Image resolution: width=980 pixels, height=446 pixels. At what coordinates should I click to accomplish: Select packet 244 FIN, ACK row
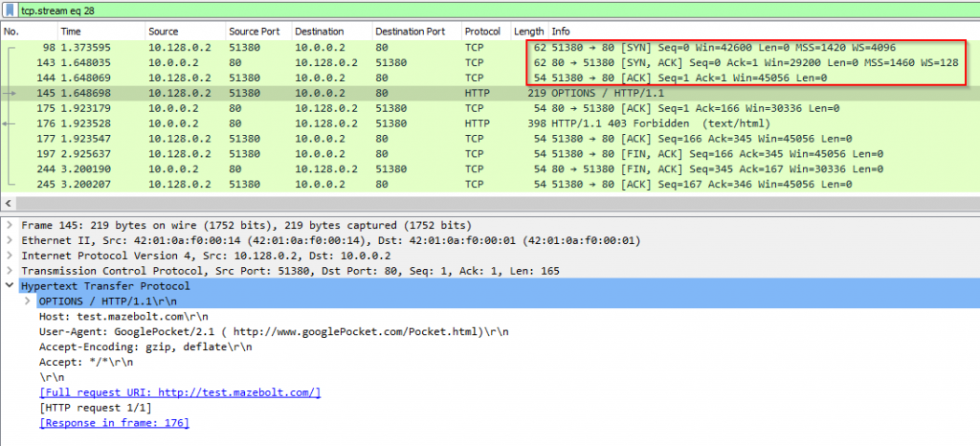point(490,168)
